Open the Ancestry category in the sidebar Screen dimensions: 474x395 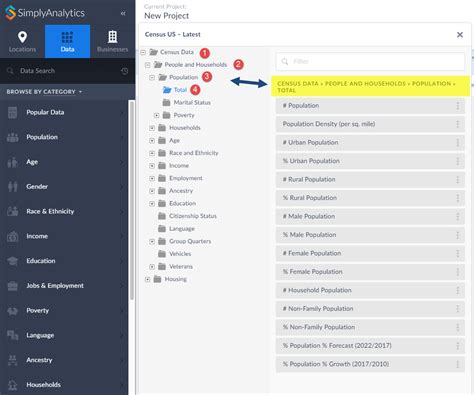point(65,360)
